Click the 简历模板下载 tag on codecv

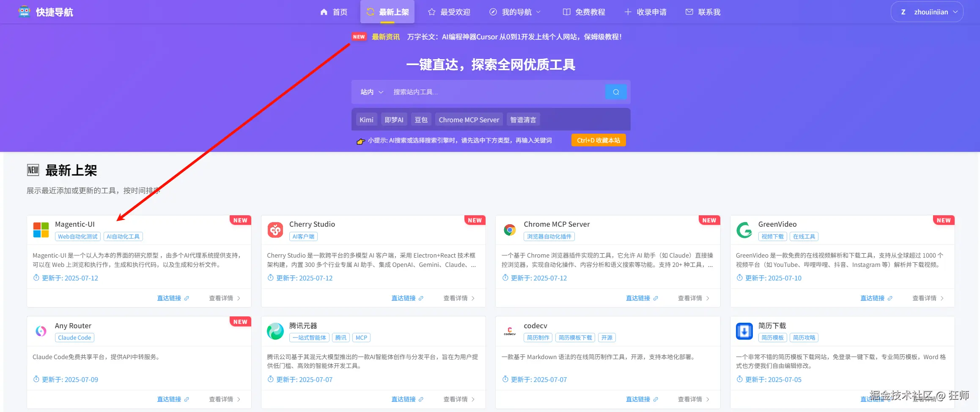(575, 338)
